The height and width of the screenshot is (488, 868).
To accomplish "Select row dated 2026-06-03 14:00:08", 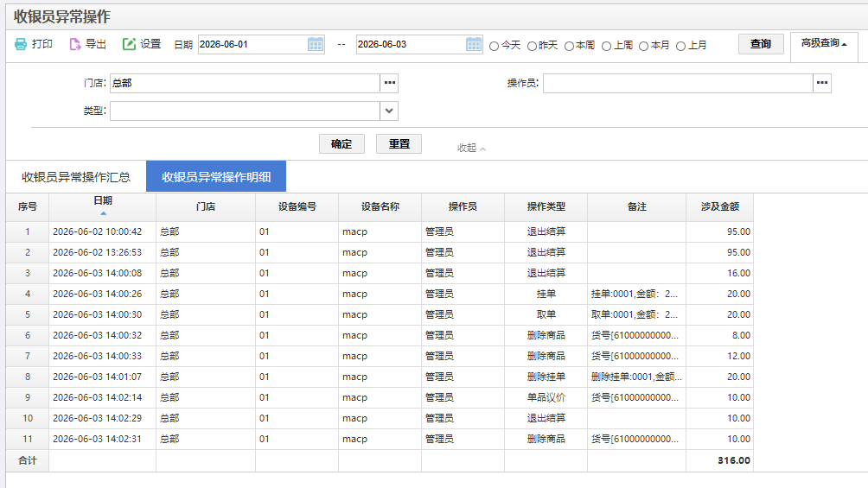I will point(380,273).
